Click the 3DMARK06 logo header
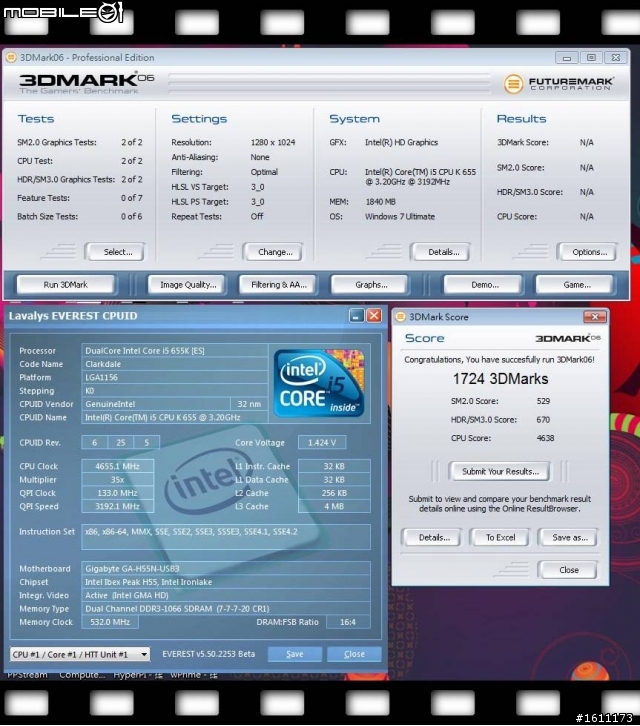The image size is (640, 726). [87, 83]
